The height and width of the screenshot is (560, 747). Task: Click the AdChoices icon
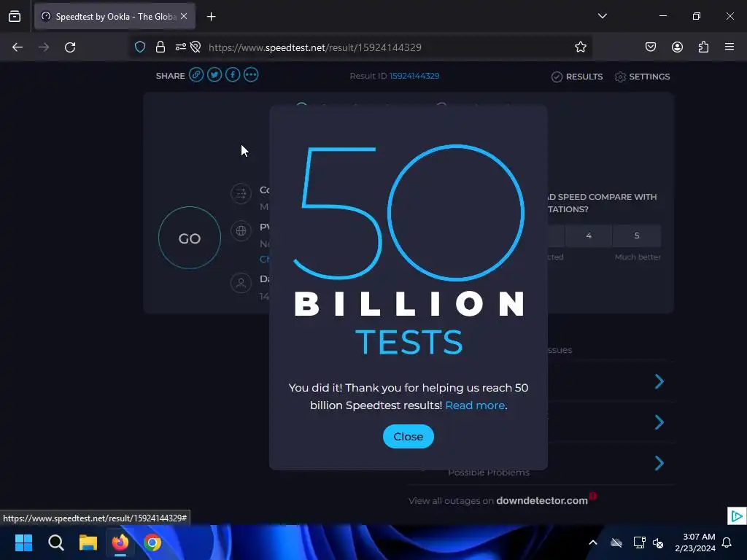737,516
